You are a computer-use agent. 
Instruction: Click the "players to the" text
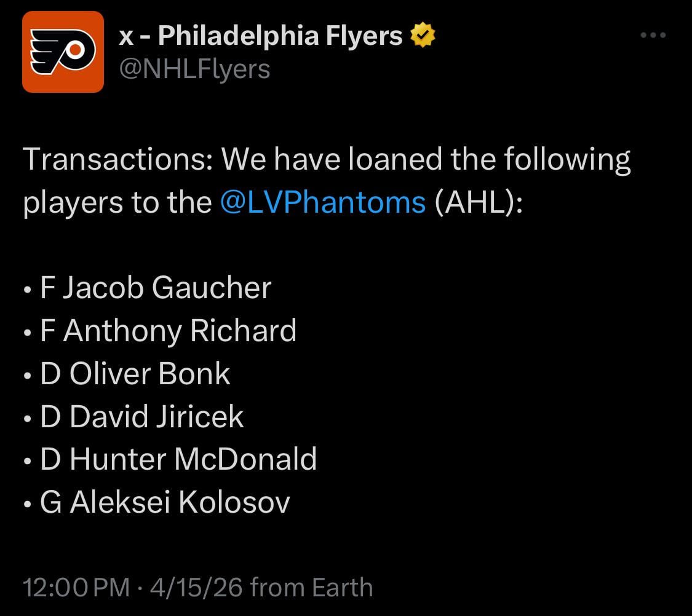coord(117,202)
